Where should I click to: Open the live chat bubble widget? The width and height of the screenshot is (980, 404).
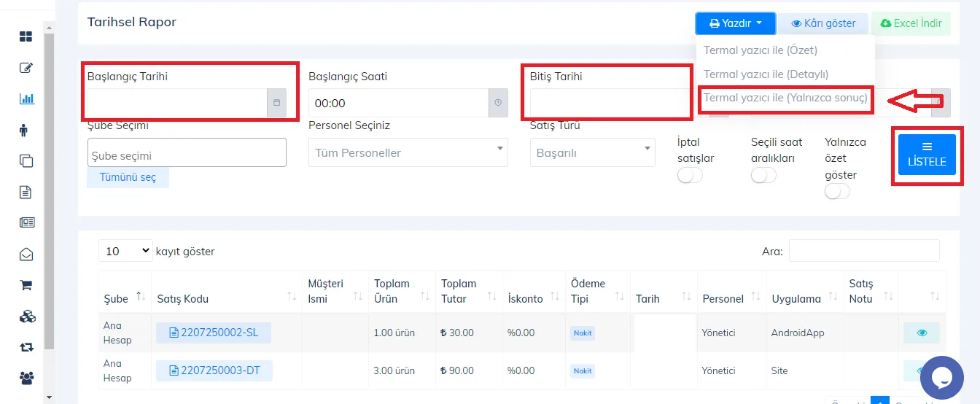tap(942, 377)
